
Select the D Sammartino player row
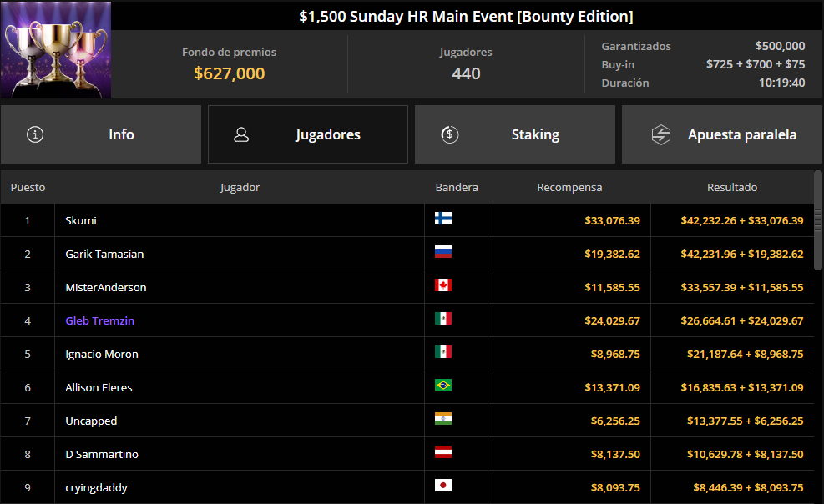407,454
